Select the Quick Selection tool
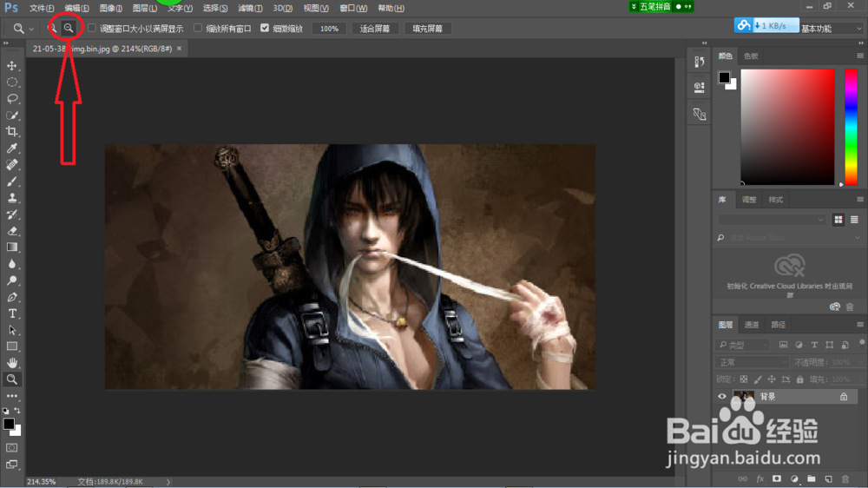This screenshot has height=488, width=868. 11,115
